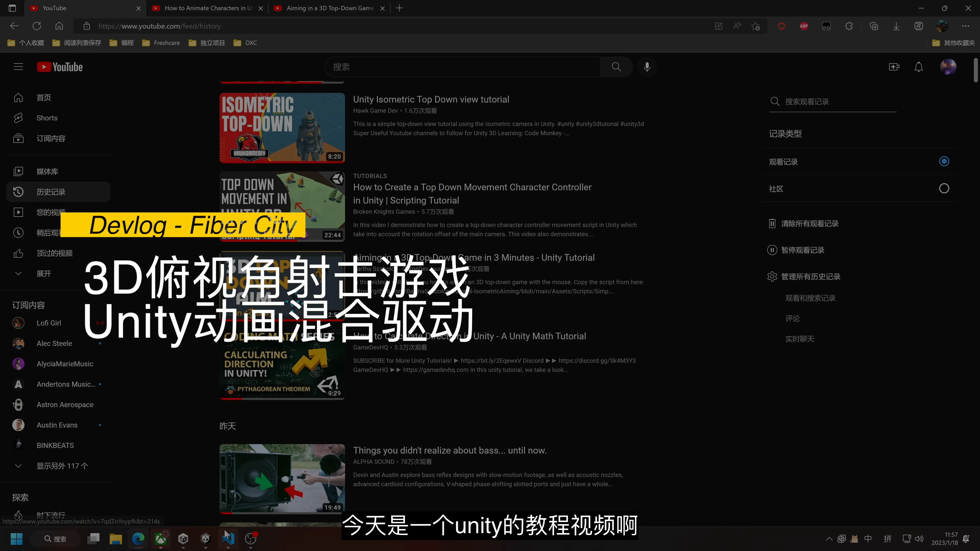Click the pause watch history icon
Image resolution: width=980 pixels, height=551 pixels.
[772, 250]
